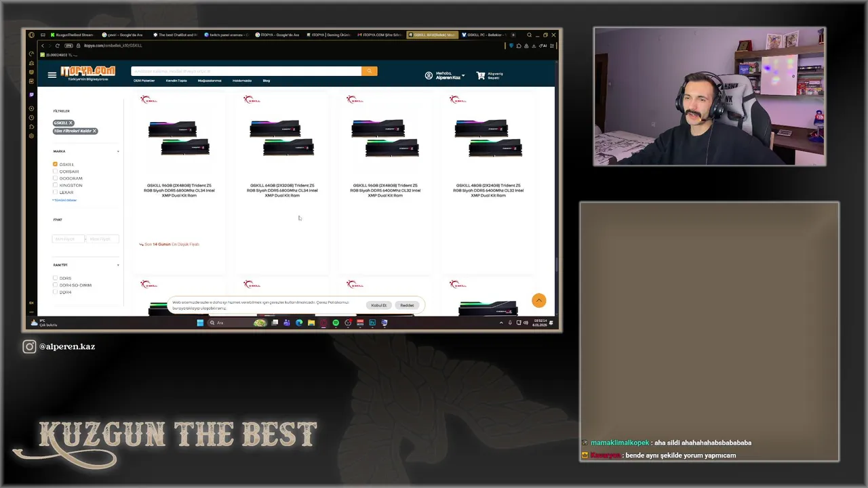Image resolution: width=868 pixels, height=488 pixels.
Task: Open account dropdown arrow next to Alperen Kaz
Action: (463, 75)
